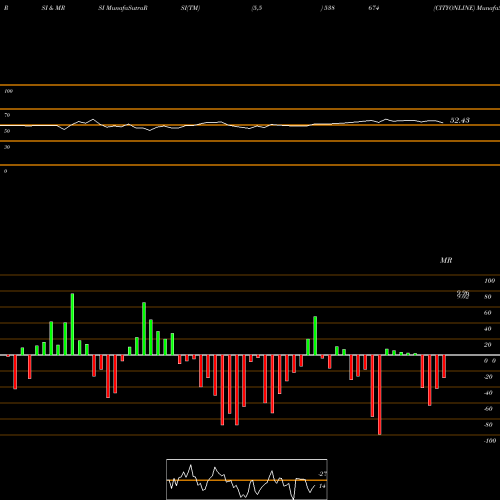Click the MR axis label -20
Screen dimensions: 500x500
(x=488, y=377)
